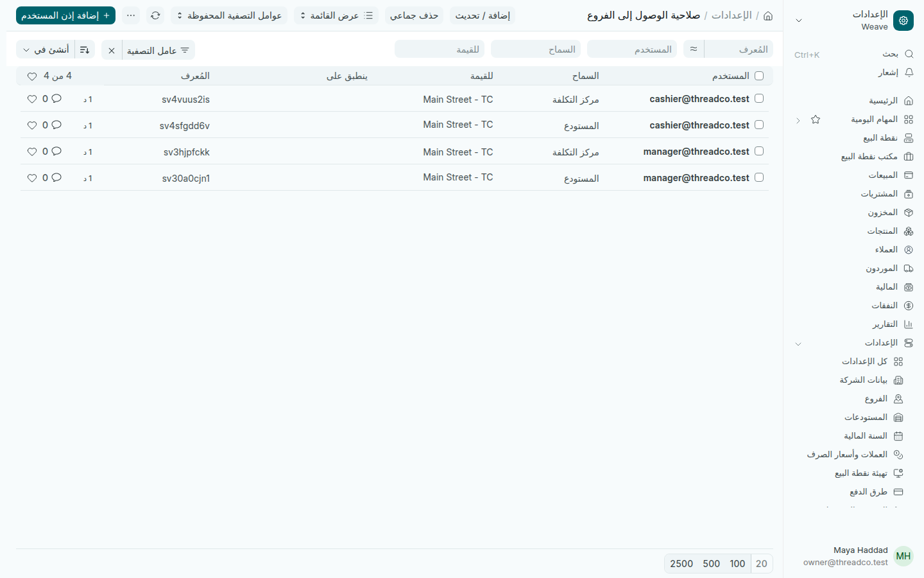Image resolution: width=924 pixels, height=578 pixels.
Task: Open comments on the sv3hjpfckk row
Action: [x=56, y=151]
